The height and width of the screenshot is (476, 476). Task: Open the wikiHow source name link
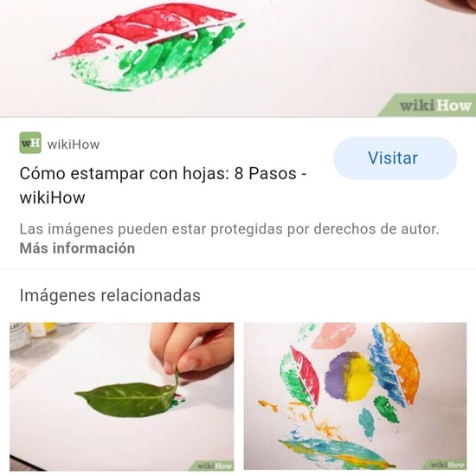tap(74, 145)
